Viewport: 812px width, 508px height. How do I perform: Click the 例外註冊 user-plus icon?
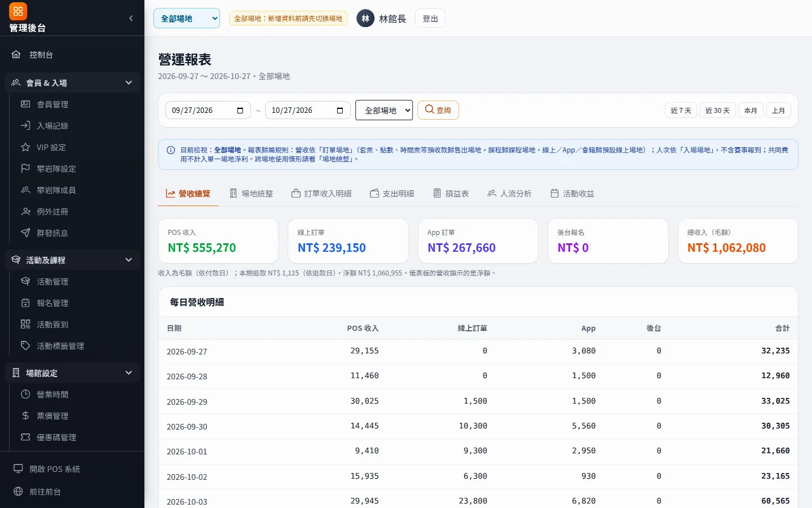tap(25, 212)
